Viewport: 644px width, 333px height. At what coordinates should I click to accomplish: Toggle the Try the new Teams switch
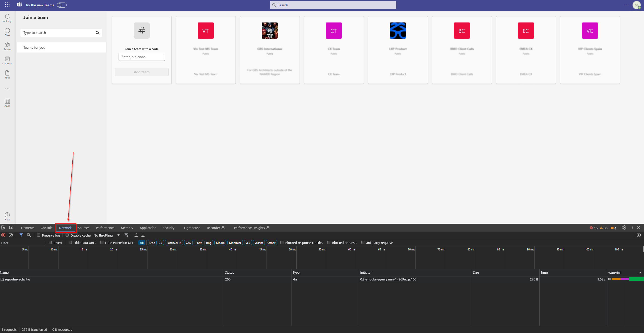(x=62, y=5)
